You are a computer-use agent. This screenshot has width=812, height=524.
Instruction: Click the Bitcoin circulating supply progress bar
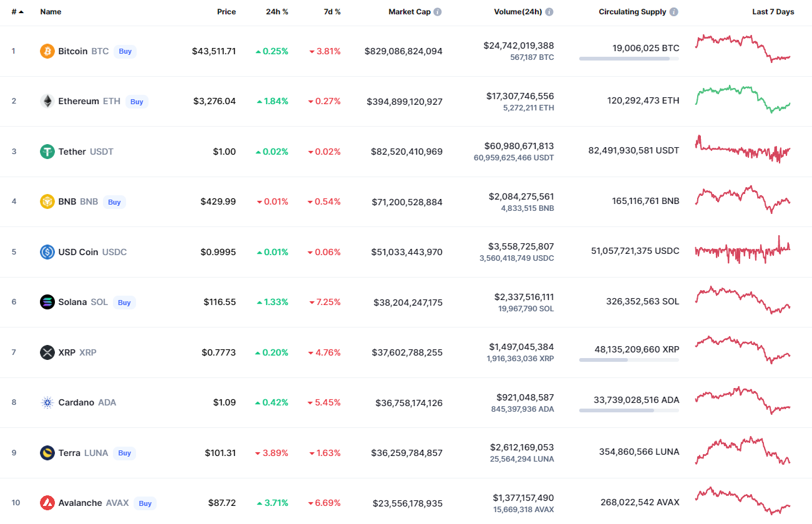[629, 59]
